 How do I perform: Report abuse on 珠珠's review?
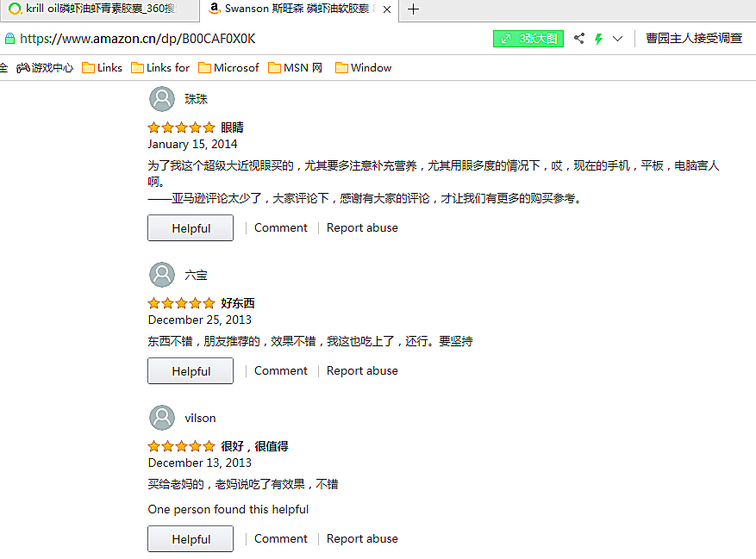[362, 228]
